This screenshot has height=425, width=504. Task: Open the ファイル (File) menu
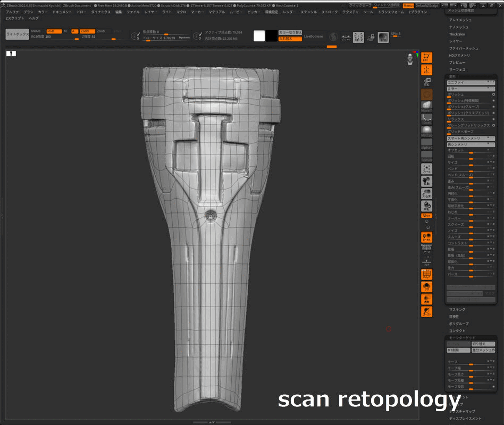pyautogui.click(x=133, y=12)
